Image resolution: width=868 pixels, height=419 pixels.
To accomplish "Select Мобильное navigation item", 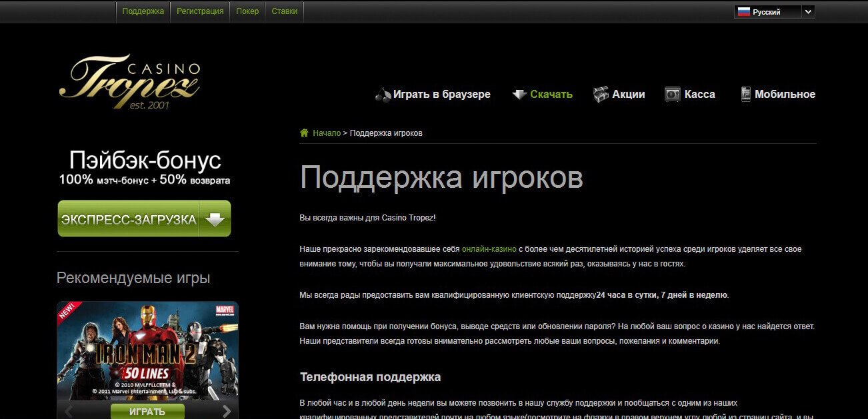I will click(778, 95).
